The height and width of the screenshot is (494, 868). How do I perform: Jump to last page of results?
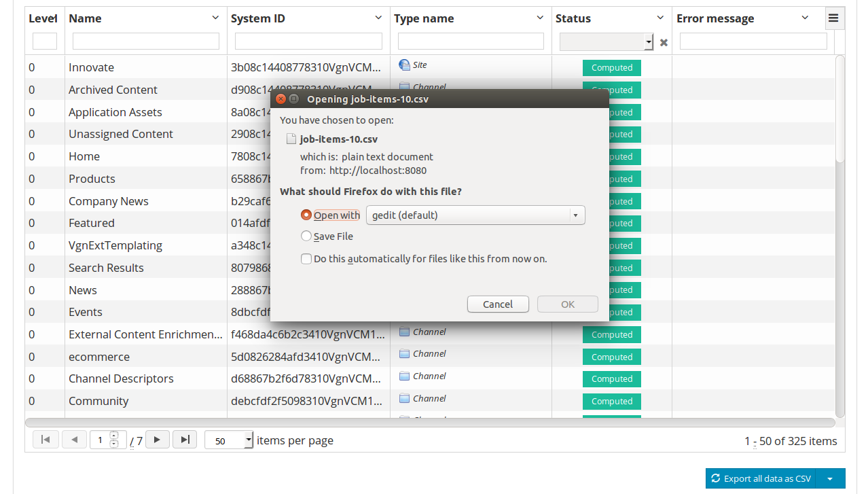point(185,440)
